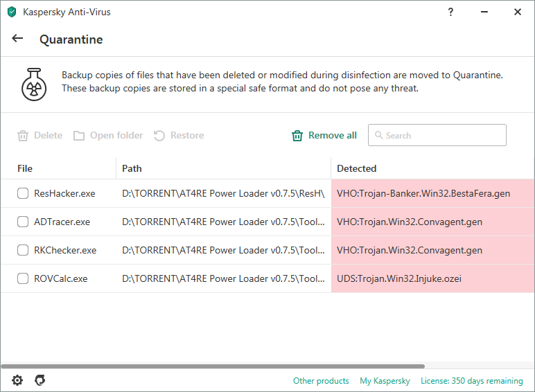Click the Open folder icon
This screenshot has width=535, height=392.
tap(79, 136)
